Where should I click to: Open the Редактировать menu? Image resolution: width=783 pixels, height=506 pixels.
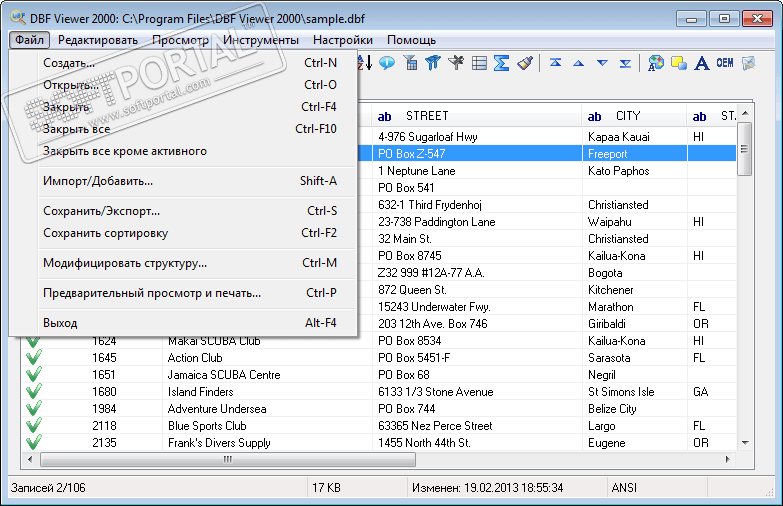pos(98,40)
